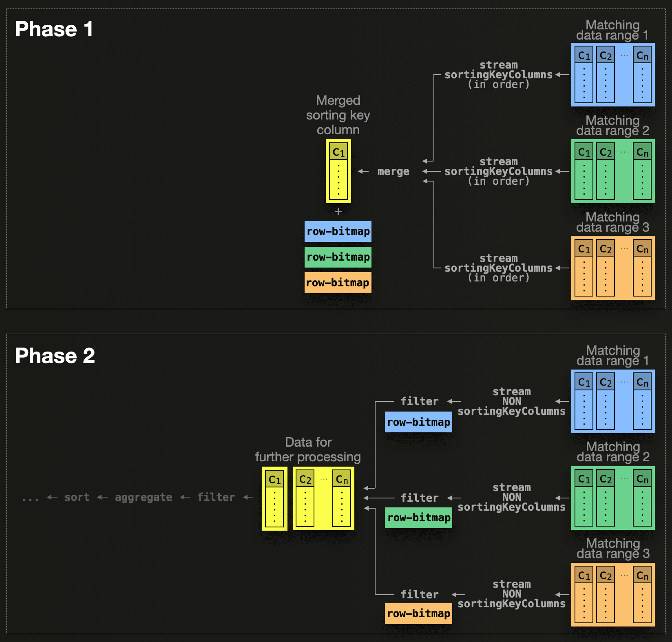
Task: Click C1 header in Phase 2 blue data range
Action: pyautogui.click(x=584, y=382)
